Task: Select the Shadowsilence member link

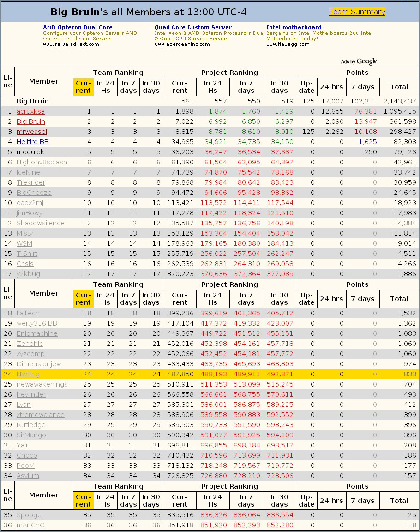Action: (41, 223)
